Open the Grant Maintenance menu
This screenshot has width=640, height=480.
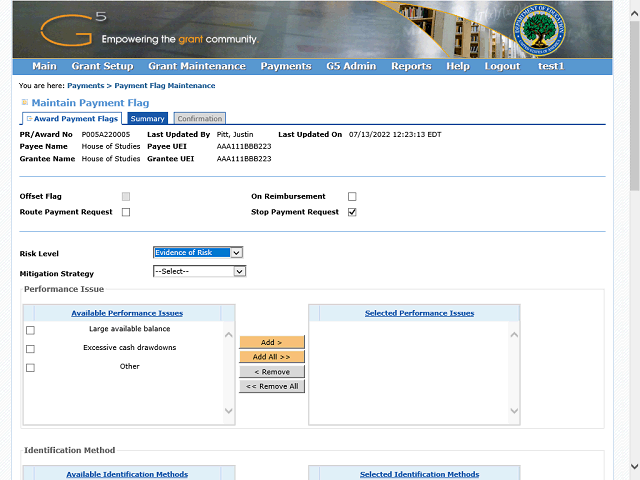pyautogui.click(x=197, y=66)
